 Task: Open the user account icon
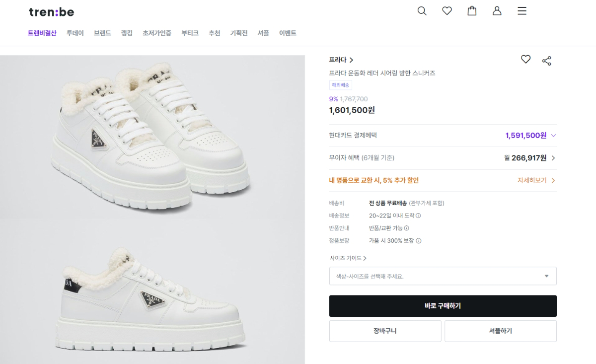pyautogui.click(x=497, y=11)
